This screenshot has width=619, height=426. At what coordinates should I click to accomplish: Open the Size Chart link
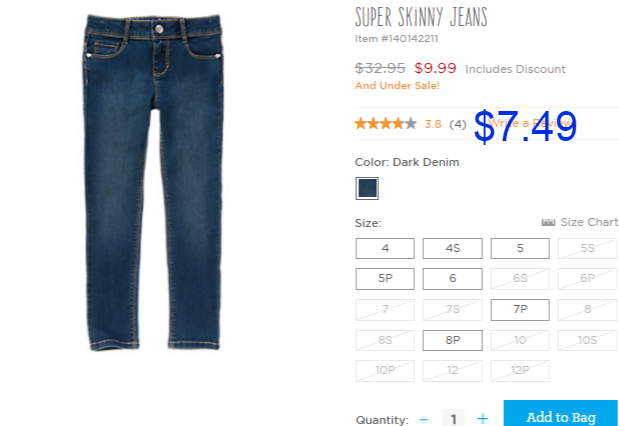[589, 222]
